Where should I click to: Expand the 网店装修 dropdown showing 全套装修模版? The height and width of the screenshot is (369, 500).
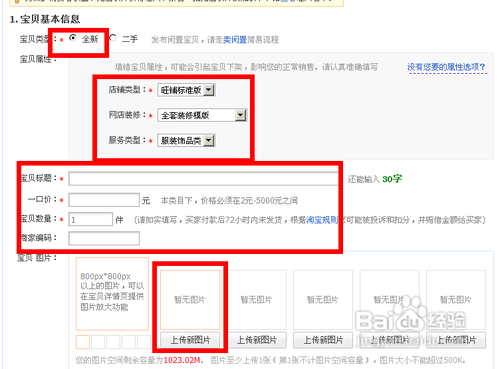click(202, 115)
